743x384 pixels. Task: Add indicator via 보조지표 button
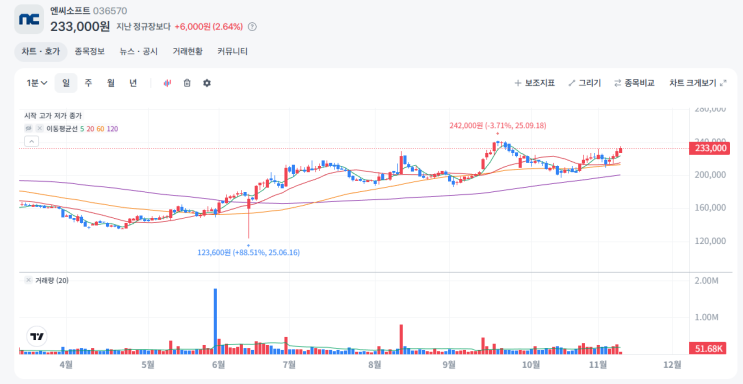[x=535, y=83]
